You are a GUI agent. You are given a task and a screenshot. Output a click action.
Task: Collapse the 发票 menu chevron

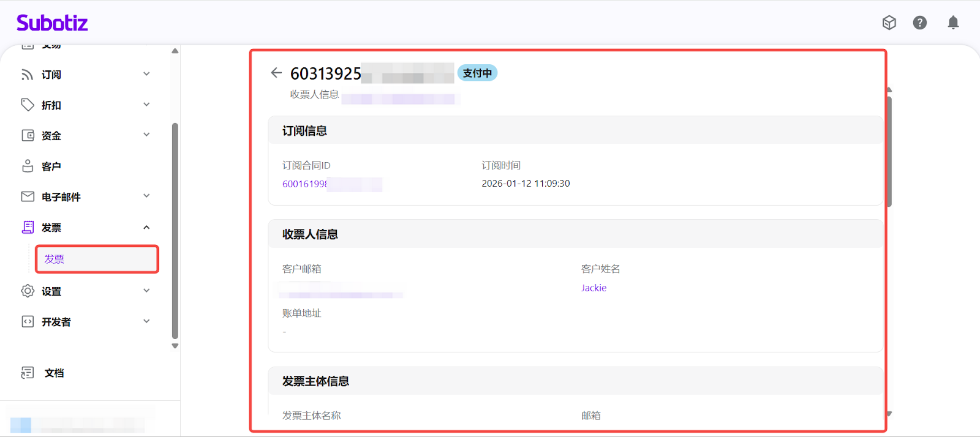point(146,228)
